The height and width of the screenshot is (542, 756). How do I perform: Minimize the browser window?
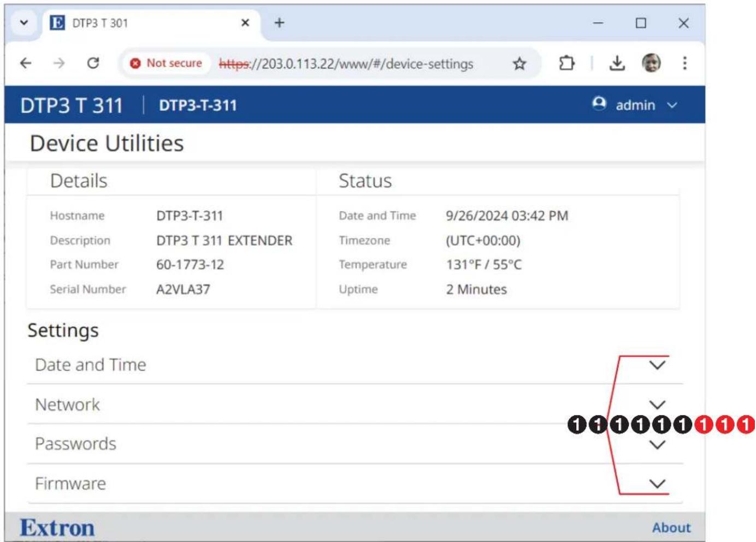(x=598, y=23)
